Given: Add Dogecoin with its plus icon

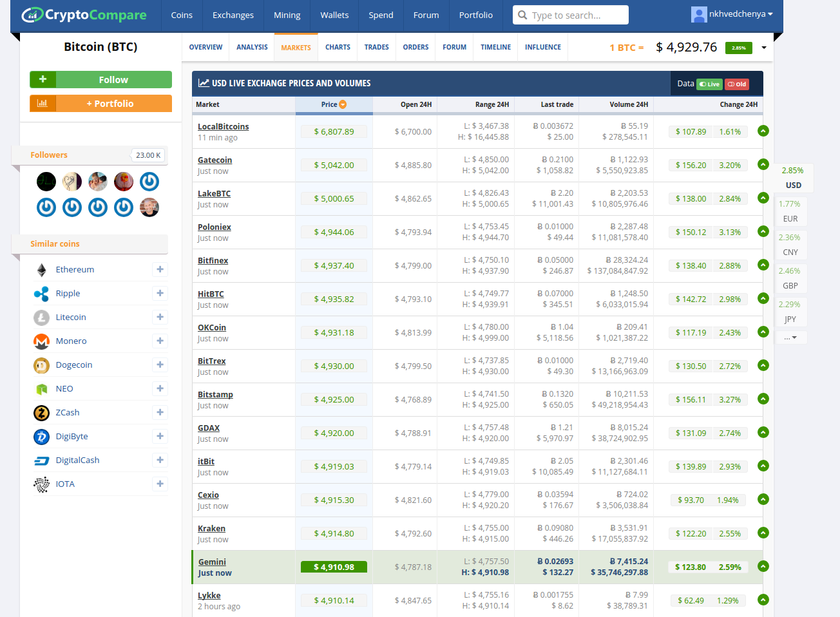Looking at the screenshot, I should tap(160, 365).
